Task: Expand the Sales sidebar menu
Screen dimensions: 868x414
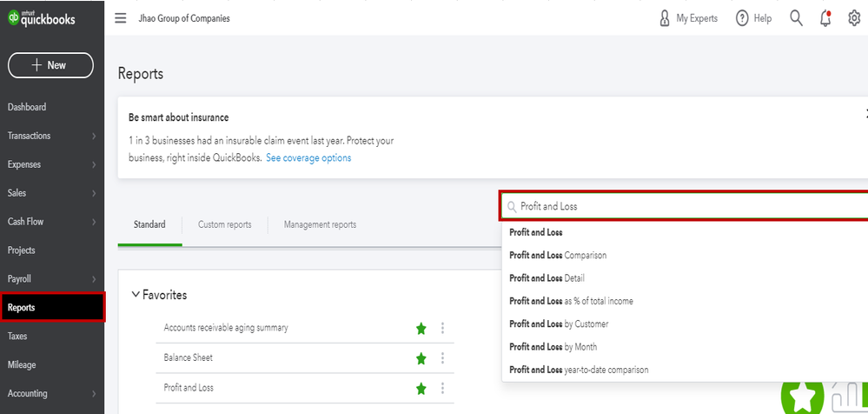Action: coord(52,193)
